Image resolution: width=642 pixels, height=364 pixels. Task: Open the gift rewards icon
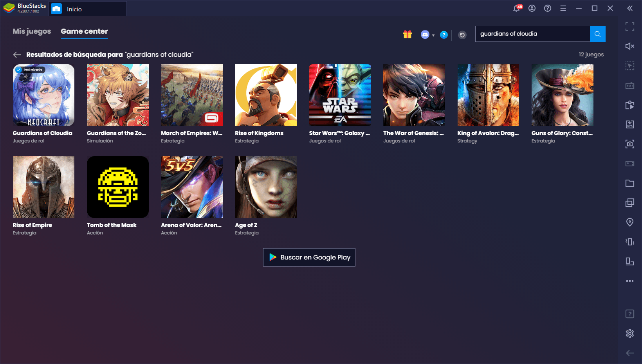pos(408,34)
